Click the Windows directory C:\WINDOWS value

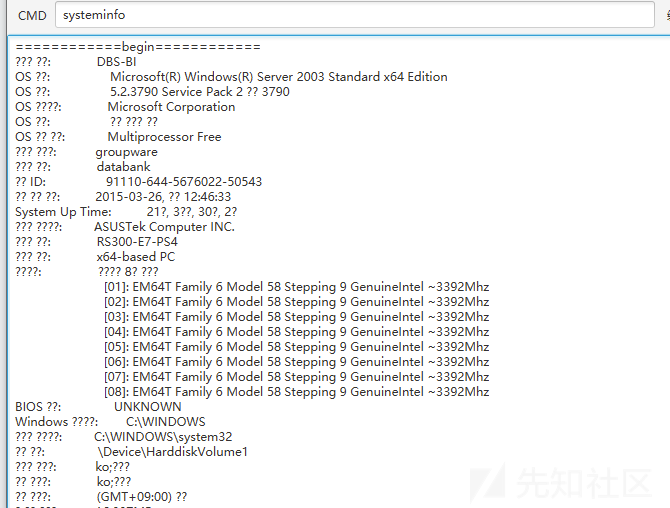click(x=165, y=422)
